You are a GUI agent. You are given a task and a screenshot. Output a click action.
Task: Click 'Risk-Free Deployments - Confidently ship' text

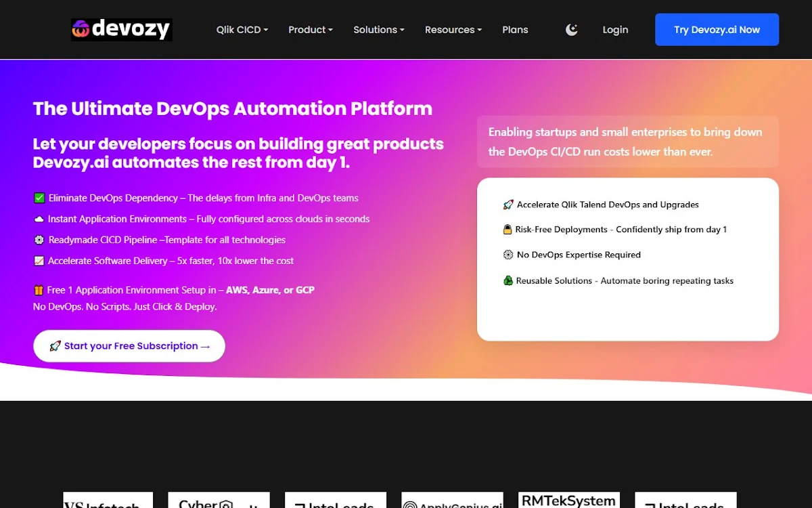click(621, 230)
